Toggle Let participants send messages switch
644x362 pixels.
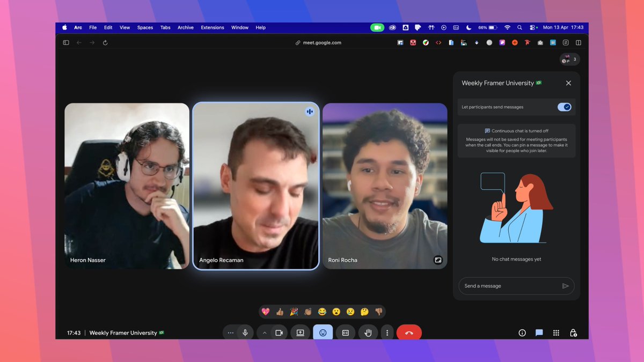coord(565,107)
